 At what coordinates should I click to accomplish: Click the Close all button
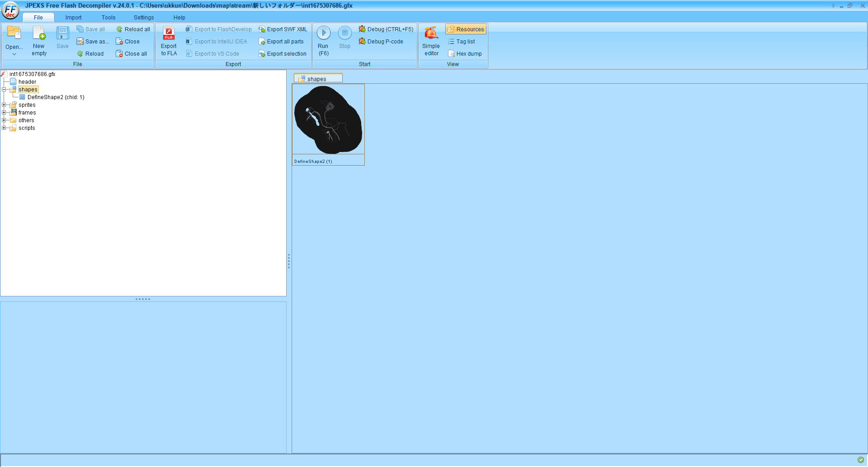(132, 54)
